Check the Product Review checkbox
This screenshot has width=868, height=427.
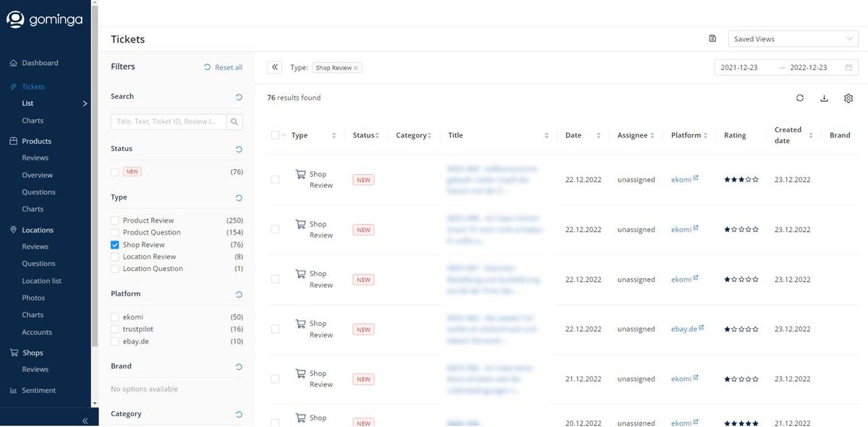115,220
